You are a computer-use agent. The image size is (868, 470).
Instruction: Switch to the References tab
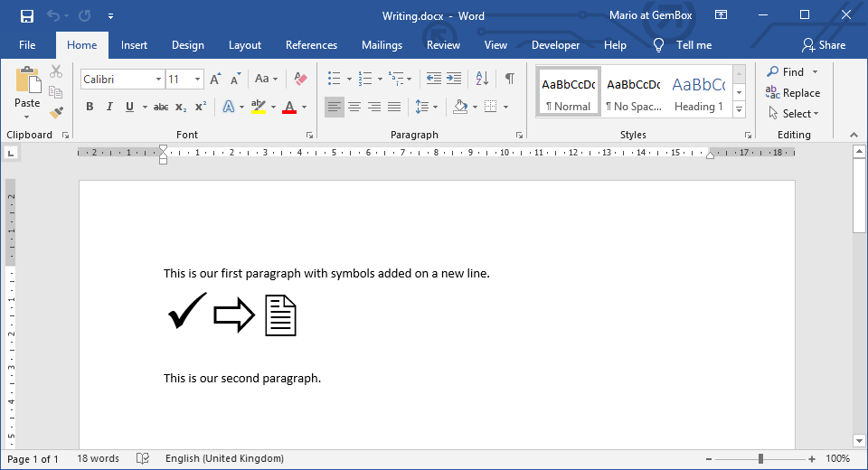coord(311,45)
